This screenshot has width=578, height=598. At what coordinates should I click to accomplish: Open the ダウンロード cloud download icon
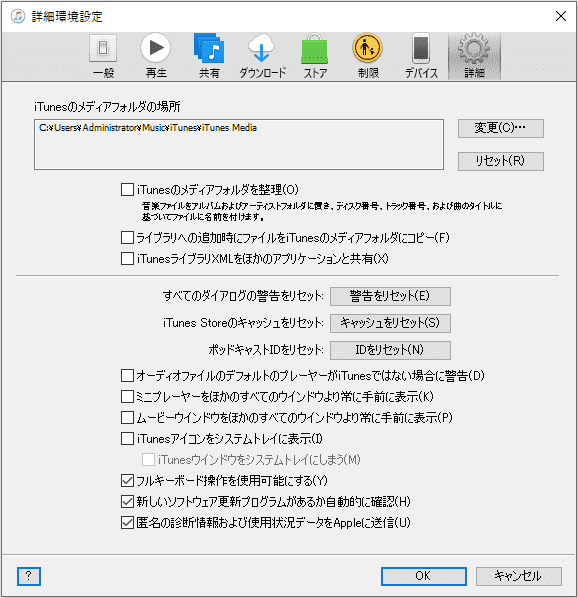pyautogui.click(x=262, y=48)
